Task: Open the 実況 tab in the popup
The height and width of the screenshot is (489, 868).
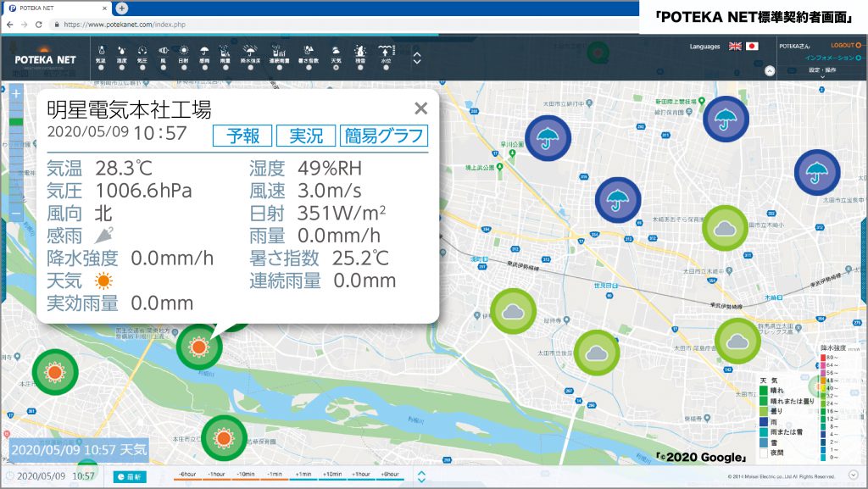Action: click(x=305, y=136)
